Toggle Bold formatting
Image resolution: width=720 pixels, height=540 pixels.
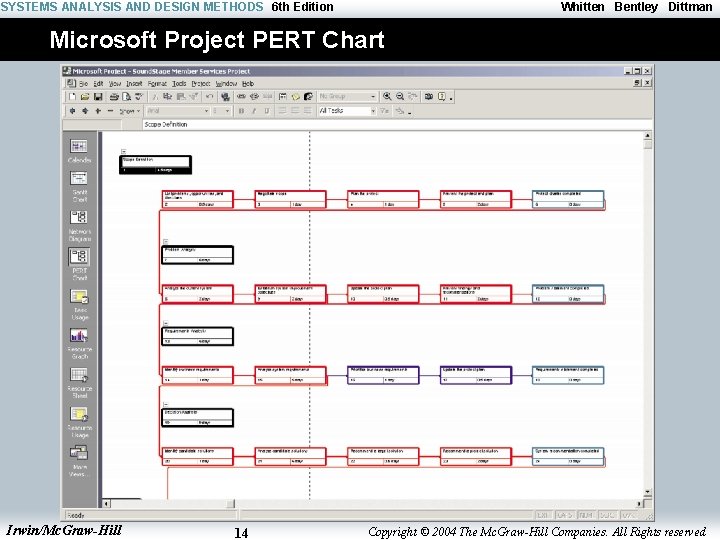coord(241,111)
